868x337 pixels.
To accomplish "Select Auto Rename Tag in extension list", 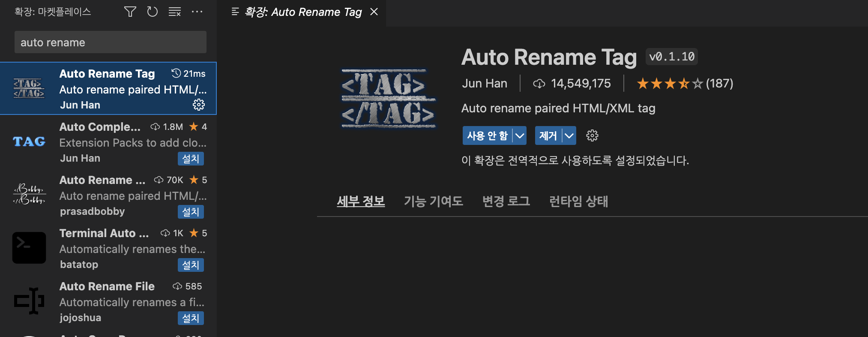I will (108, 88).
